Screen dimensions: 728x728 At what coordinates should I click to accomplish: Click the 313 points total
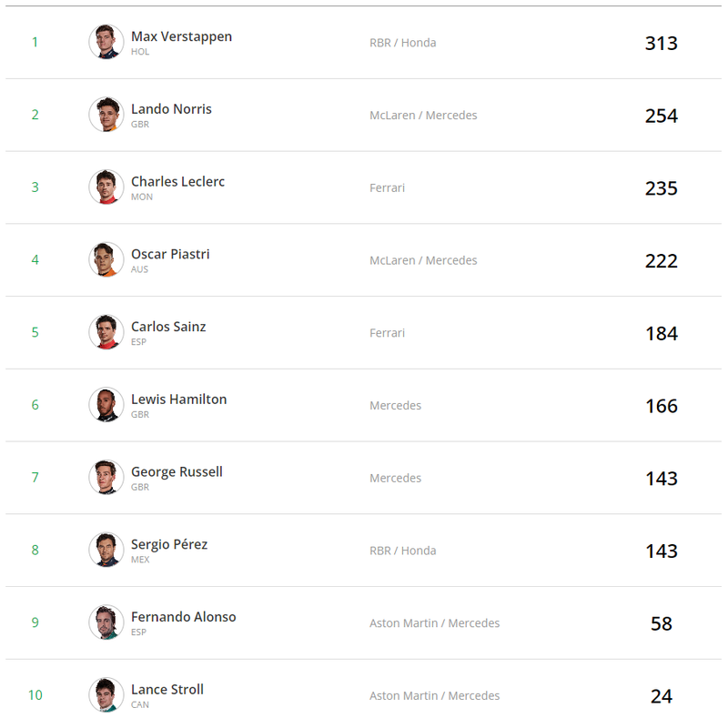click(661, 43)
